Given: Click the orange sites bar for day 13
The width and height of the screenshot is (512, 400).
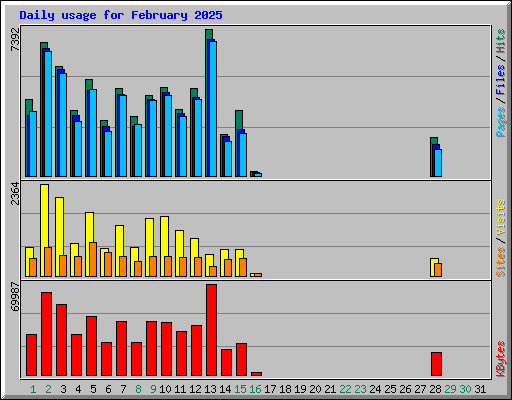Looking at the screenshot, I should pyautogui.click(x=213, y=271).
